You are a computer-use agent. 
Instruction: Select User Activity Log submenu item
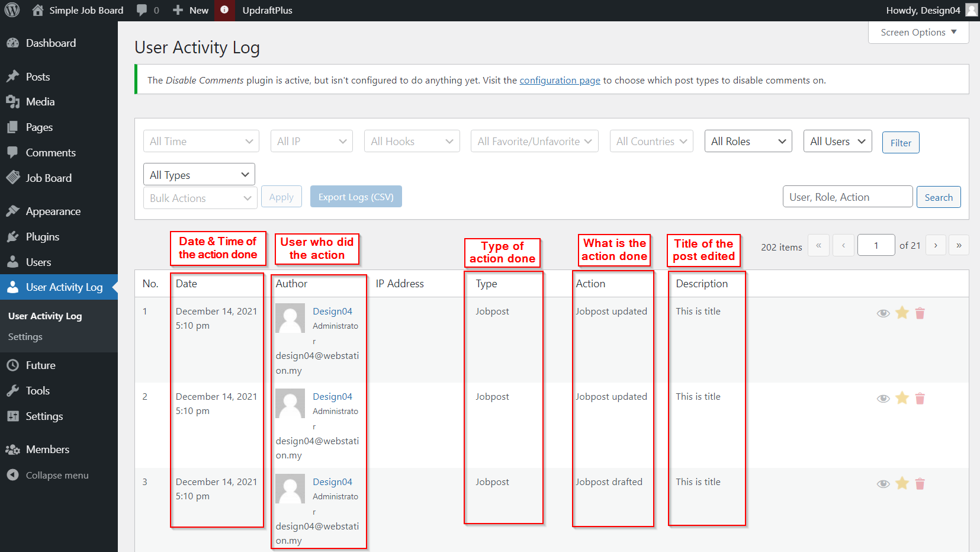[45, 316]
